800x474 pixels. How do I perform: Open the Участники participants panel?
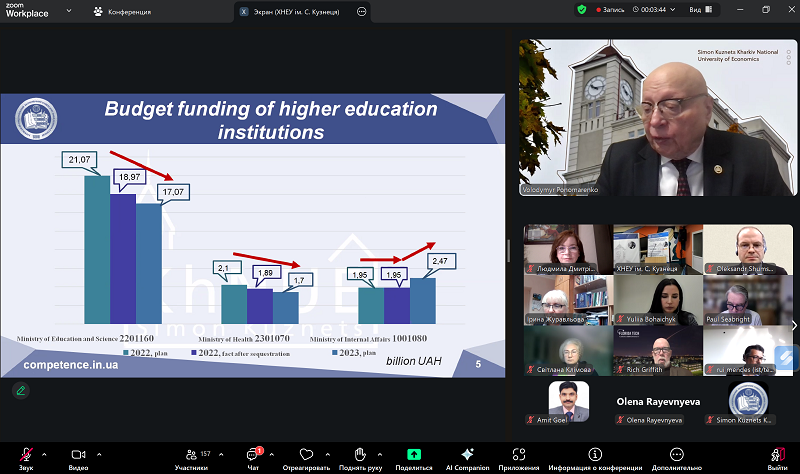pyautogui.click(x=190, y=455)
